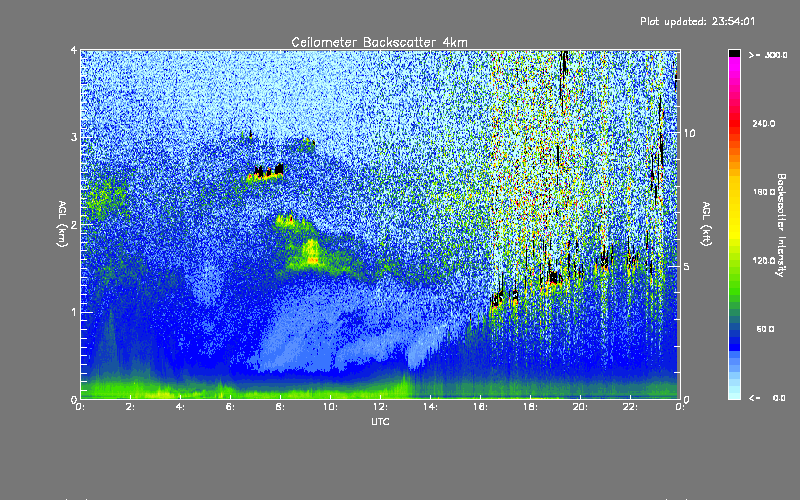Viewport: 800px width, 500px height.
Task: Click the '1' km tick on left axis
Action: (x=74, y=312)
